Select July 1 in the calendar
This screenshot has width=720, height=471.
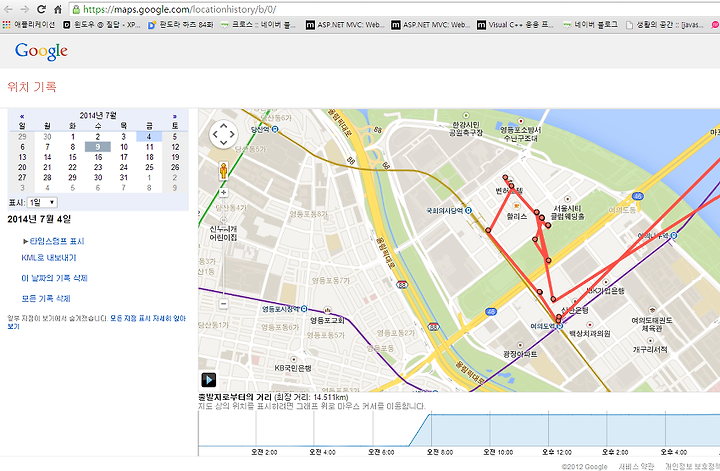coord(73,136)
